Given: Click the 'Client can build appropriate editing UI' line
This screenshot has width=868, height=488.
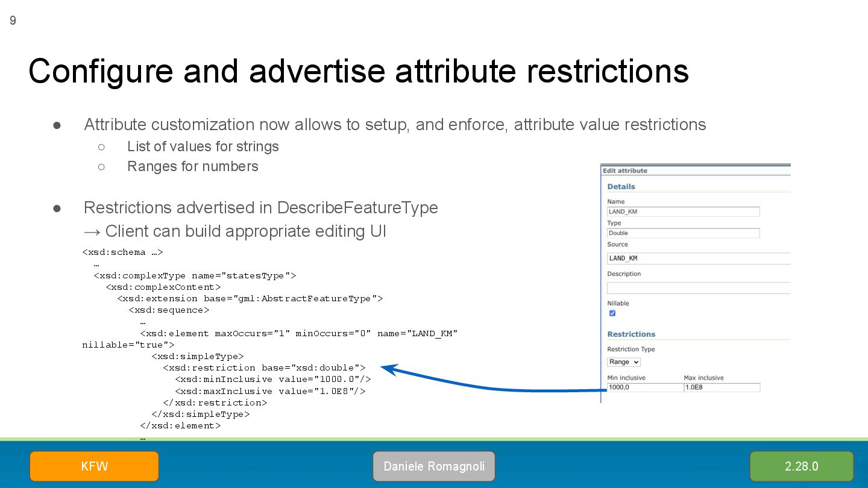Looking at the screenshot, I should click(x=234, y=231).
